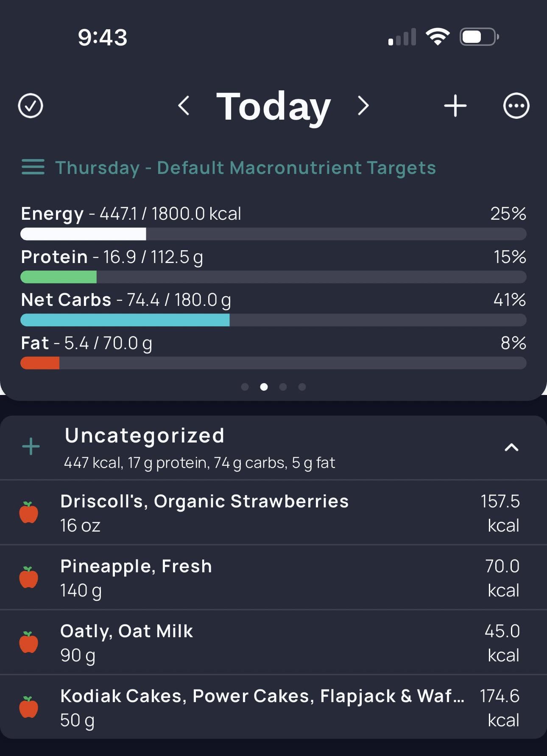This screenshot has height=756, width=547.
Task: Open the more options ellipsis menu
Action: point(516,106)
